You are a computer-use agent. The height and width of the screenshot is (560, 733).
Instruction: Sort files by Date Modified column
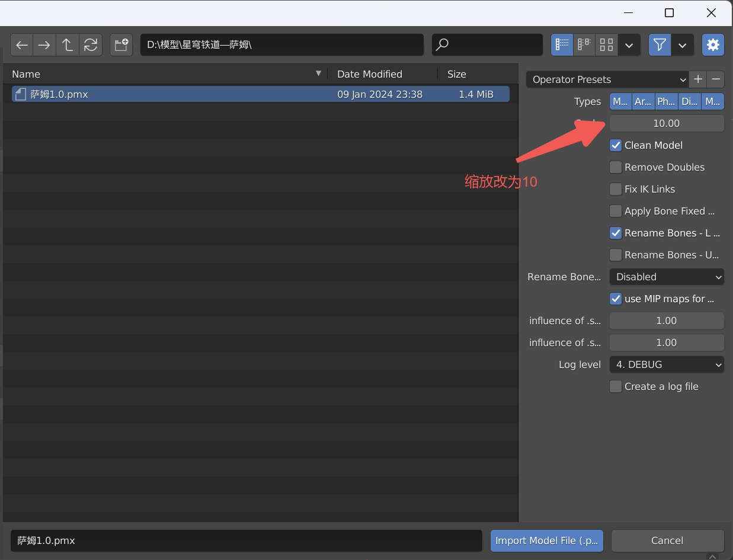click(370, 74)
